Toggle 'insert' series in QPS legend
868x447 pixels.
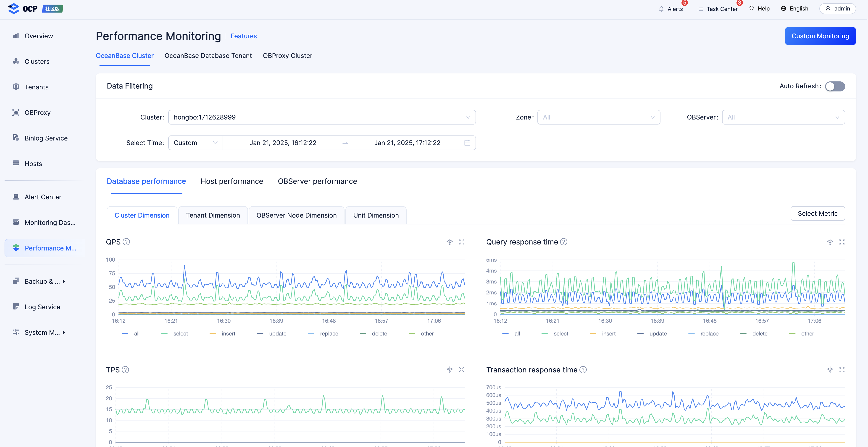[222, 334]
